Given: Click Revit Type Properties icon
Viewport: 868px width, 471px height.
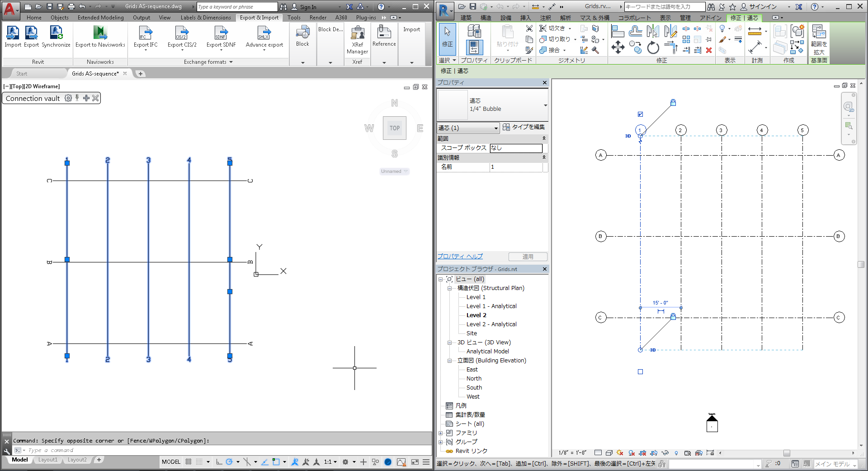Looking at the screenshot, I should [474, 31].
